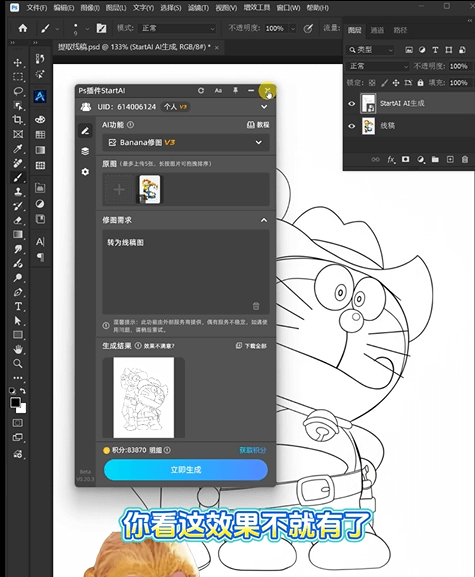Select the Horizontal Type tool
Screen dimensions: 475x577
point(18,306)
